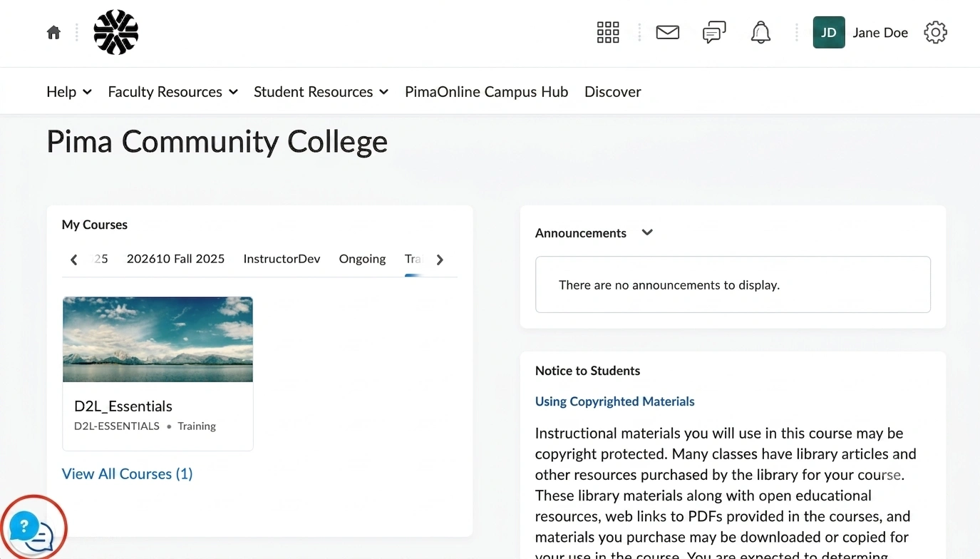Screen dimensions: 980x559
Task: Open admin tools gear icon
Action: [935, 32]
